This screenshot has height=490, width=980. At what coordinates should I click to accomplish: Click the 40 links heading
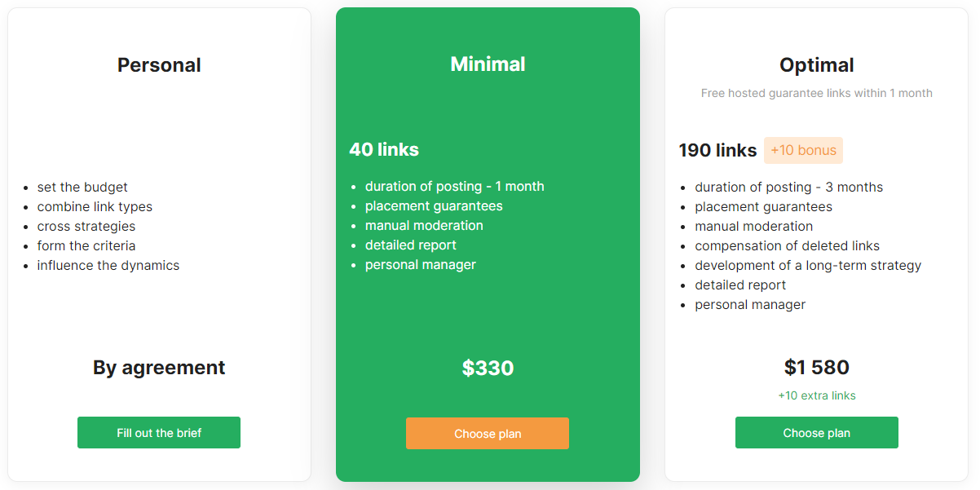384,150
